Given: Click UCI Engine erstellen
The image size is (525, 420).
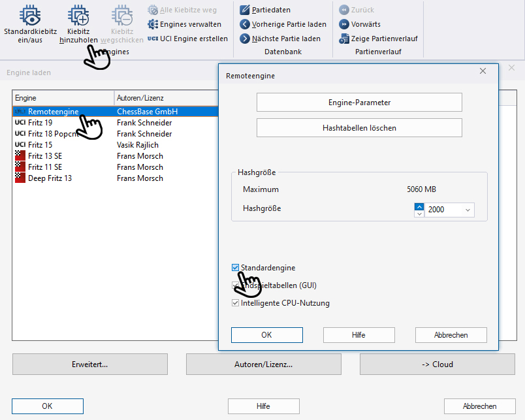Looking at the screenshot, I should (x=187, y=39).
